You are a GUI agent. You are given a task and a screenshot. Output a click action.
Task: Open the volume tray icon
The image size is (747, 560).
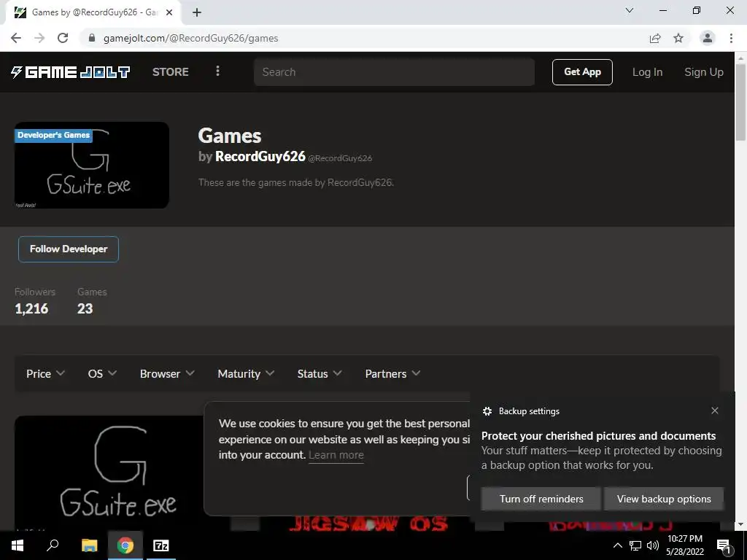point(653,545)
